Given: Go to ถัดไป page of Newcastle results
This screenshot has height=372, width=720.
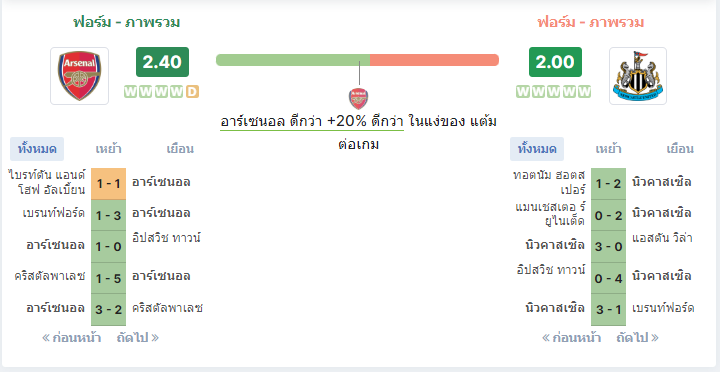Looking at the screenshot, I should (x=637, y=338).
